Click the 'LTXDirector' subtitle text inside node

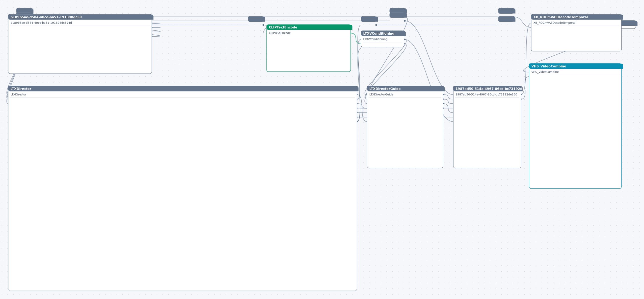[x=18, y=94]
